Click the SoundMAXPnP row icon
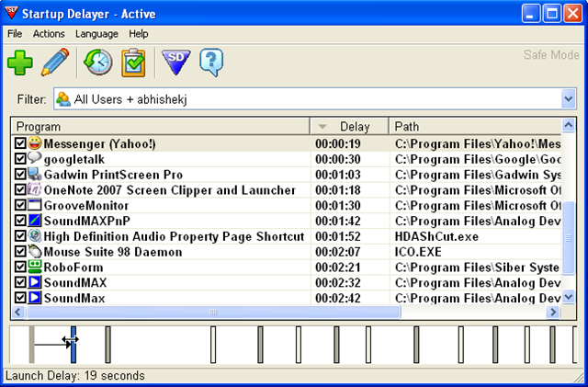 35,221
